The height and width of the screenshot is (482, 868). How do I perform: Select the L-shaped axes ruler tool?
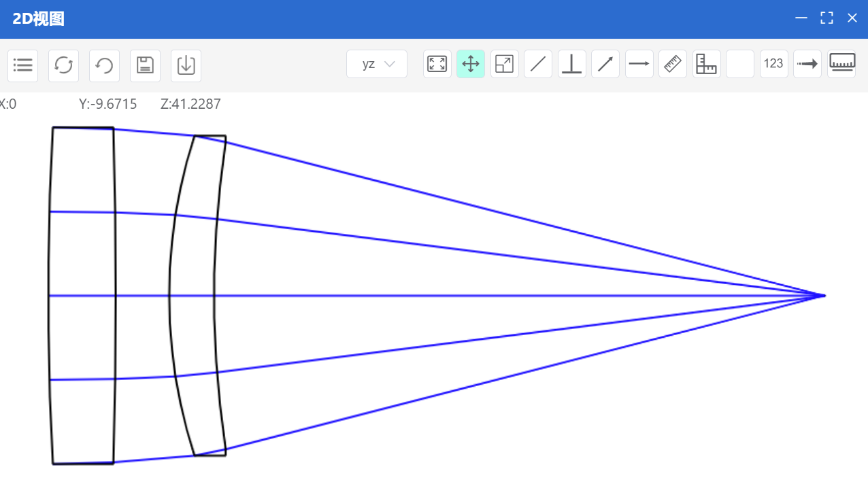click(707, 64)
